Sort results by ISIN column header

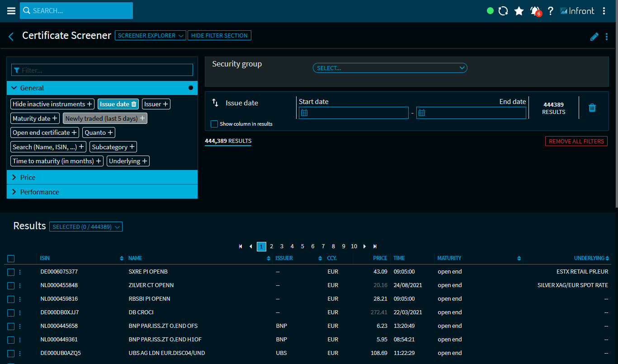click(x=45, y=258)
